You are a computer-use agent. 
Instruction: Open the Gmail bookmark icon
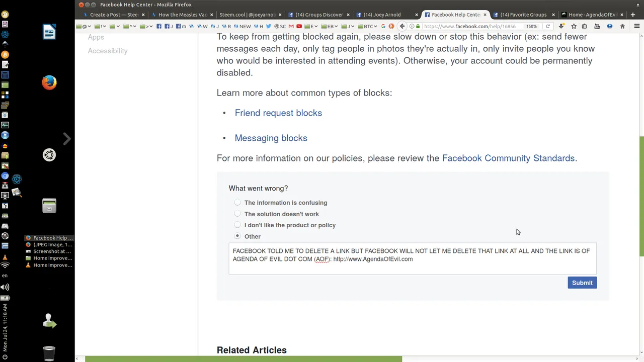coord(291,26)
